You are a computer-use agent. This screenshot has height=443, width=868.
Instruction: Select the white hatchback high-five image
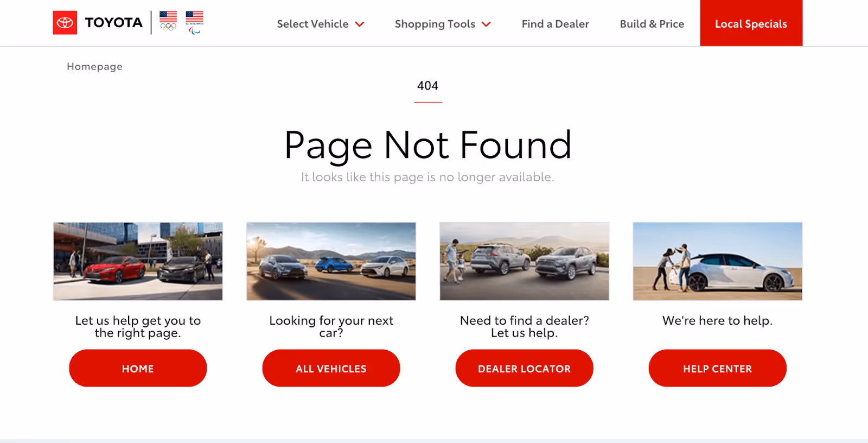tap(717, 261)
